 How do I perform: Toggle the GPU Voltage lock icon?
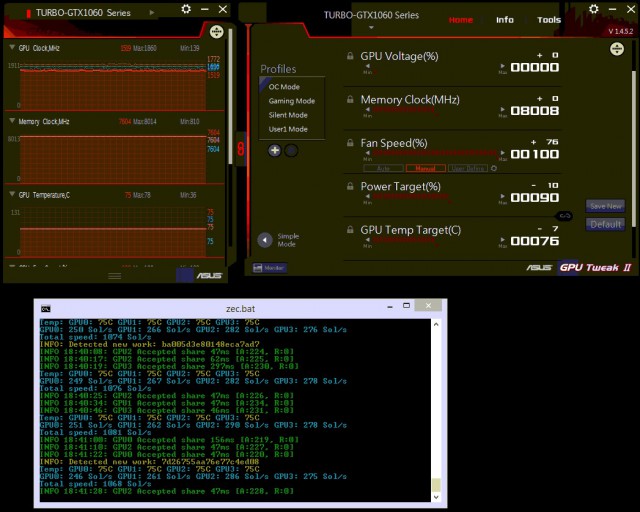(x=350, y=56)
